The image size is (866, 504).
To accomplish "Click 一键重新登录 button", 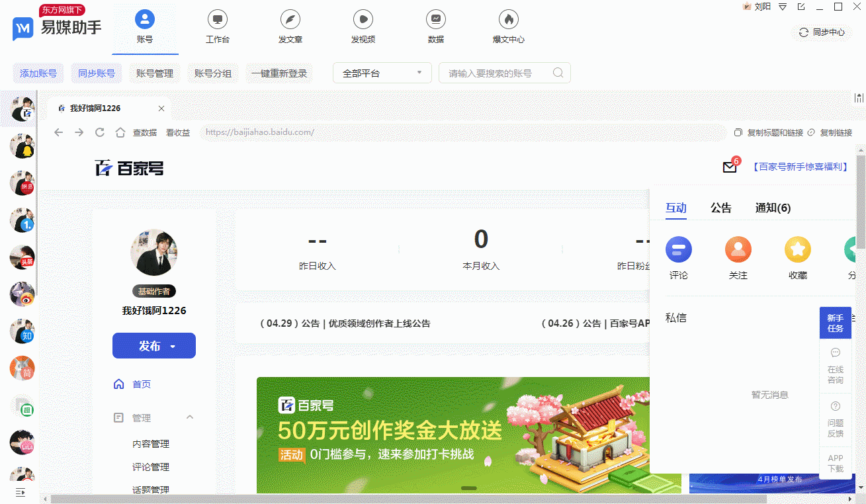I will click(x=279, y=73).
